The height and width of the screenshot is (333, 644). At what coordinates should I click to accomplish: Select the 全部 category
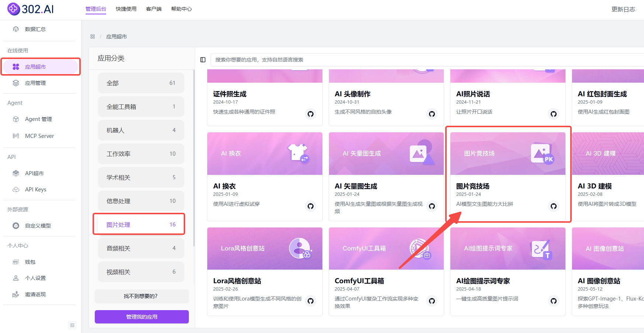(141, 83)
